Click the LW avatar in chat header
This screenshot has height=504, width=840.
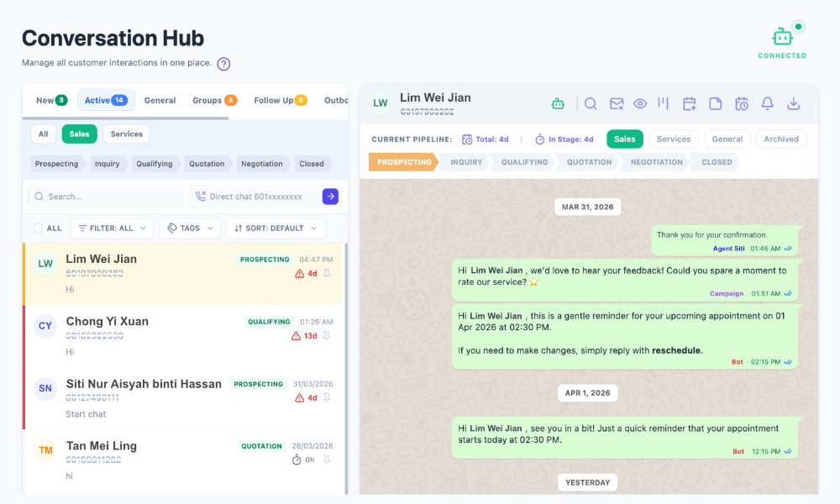click(381, 102)
